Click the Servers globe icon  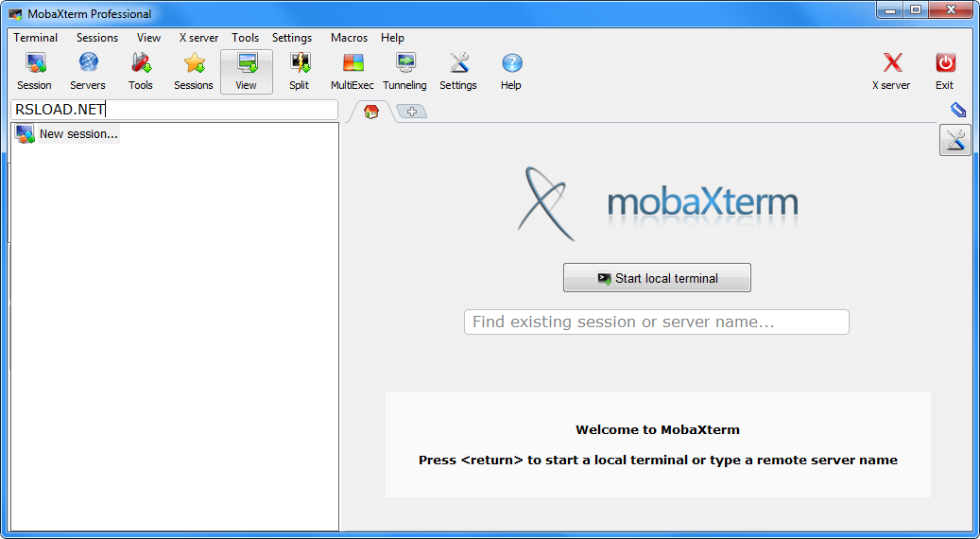click(88, 71)
